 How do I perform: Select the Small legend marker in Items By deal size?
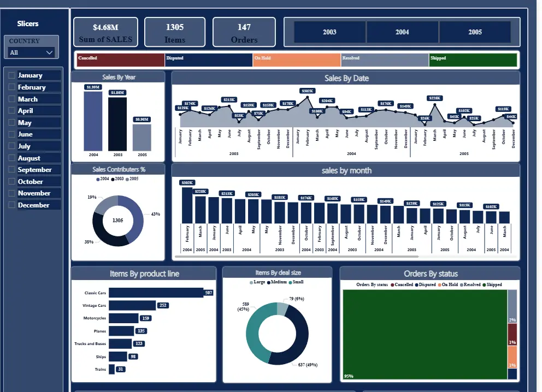tap(290, 283)
